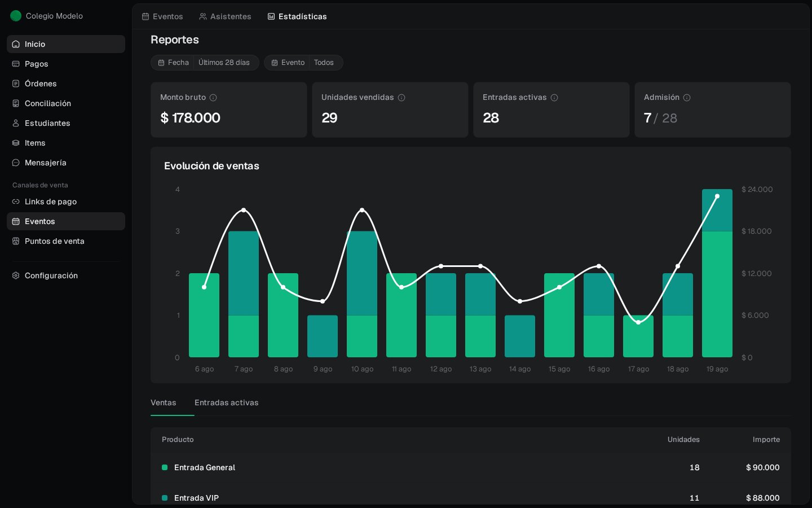This screenshot has width=812, height=508.
Task: Click info icon next to Admisión
Action: [x=687, y=98]
